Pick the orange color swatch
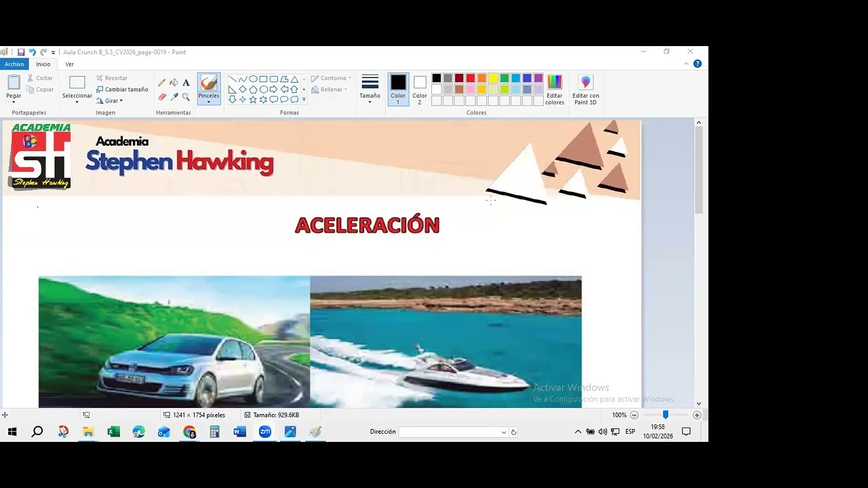 (x=481, y=79)
